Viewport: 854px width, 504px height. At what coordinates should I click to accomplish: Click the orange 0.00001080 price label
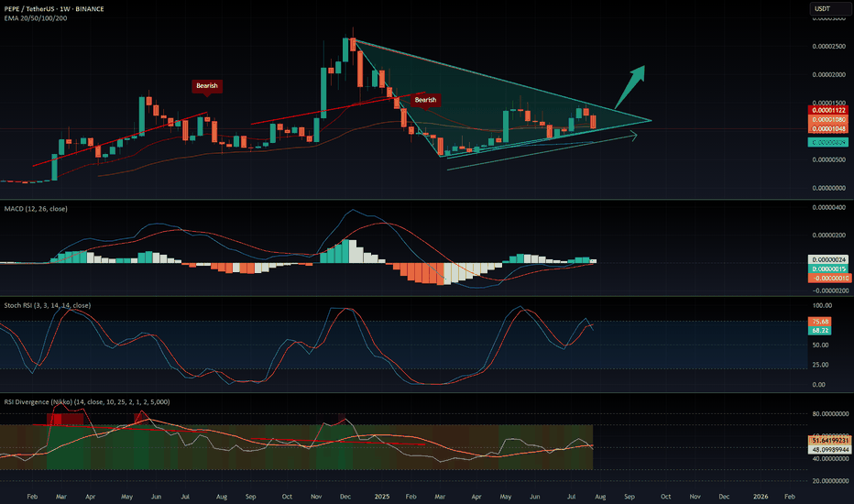click(828, 119)
